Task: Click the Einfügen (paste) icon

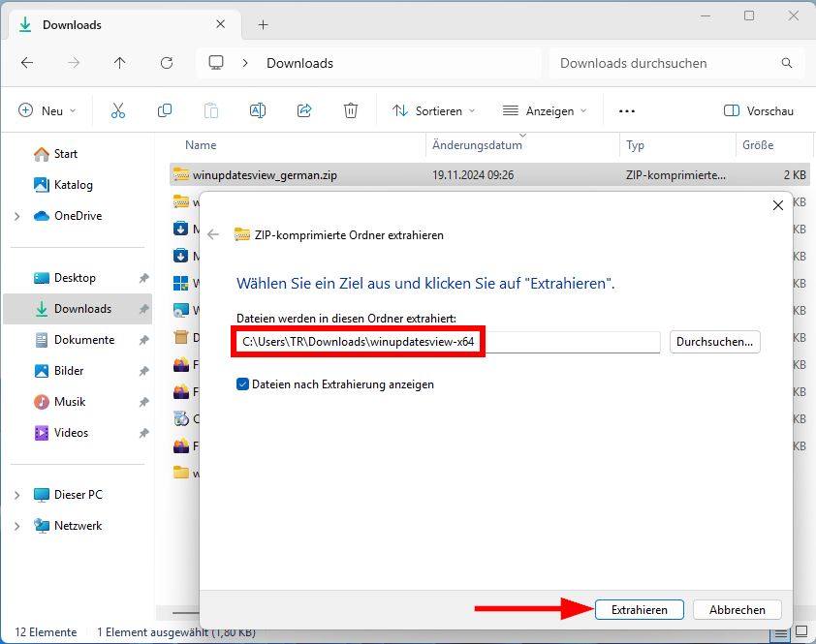Action: click(211, 110)
